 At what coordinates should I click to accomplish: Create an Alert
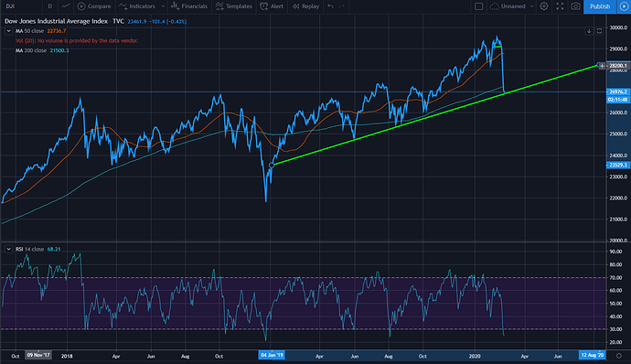pyautogui.click(x=272, y=6)
